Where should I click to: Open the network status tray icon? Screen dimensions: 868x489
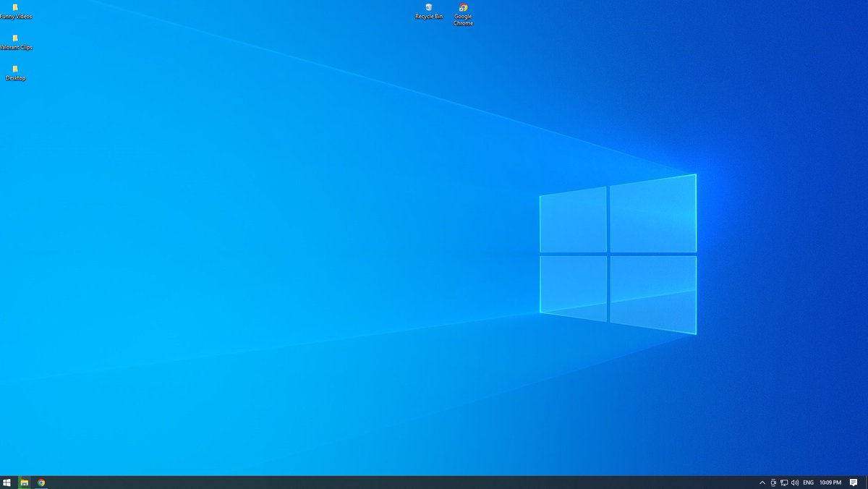tap(784, 482)
